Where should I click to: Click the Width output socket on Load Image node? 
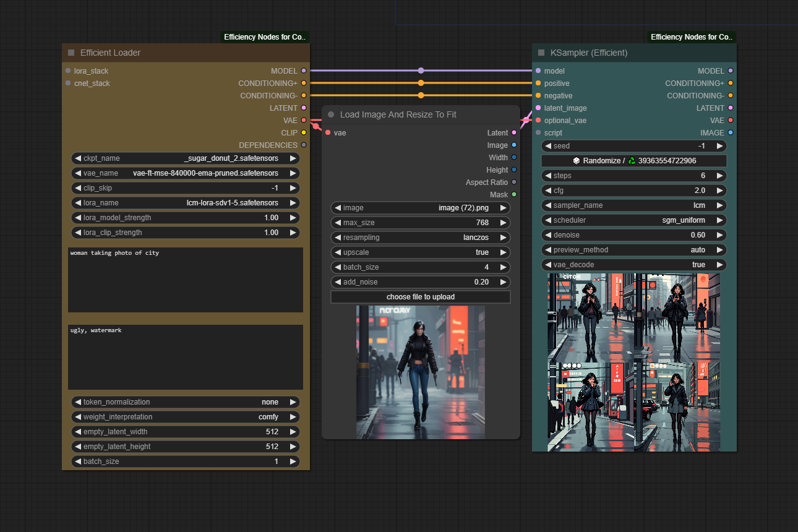[x=514, y=157]
